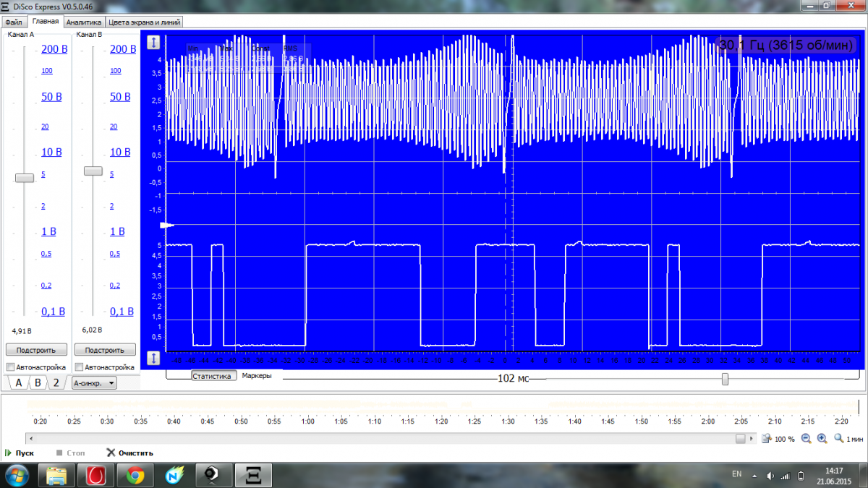This screenshot has height=488, width=868.
Task: Switch to the Аналитика tab
Action: pos(84,22)
